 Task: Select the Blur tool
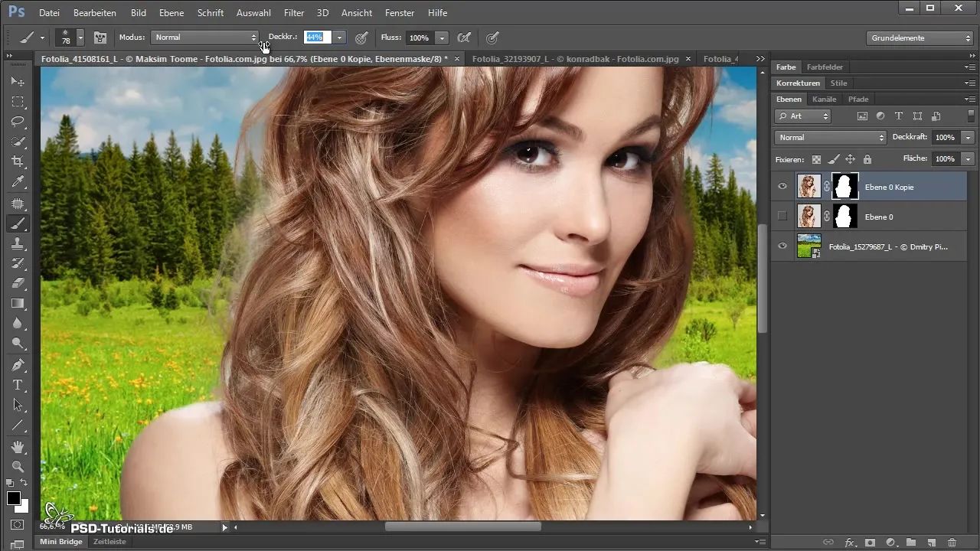tap(18, 323)
